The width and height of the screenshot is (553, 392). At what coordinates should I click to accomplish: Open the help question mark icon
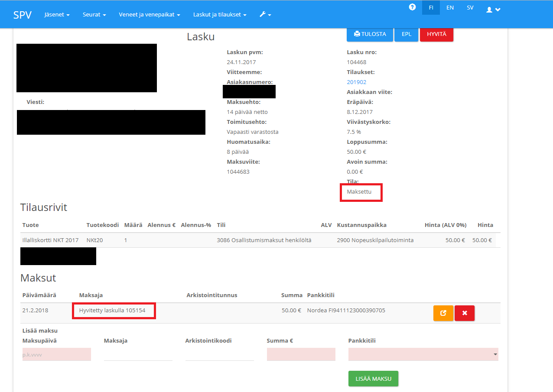click(412, 7)
